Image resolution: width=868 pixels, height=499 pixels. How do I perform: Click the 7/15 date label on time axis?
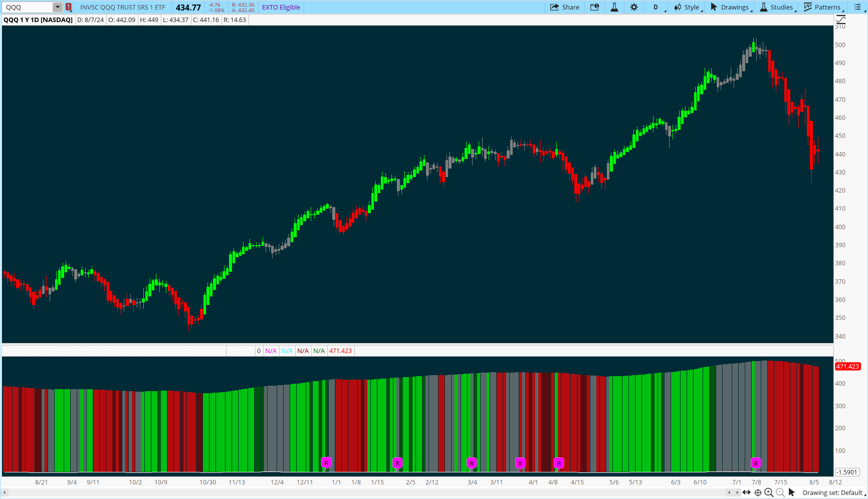pos(781,482)
